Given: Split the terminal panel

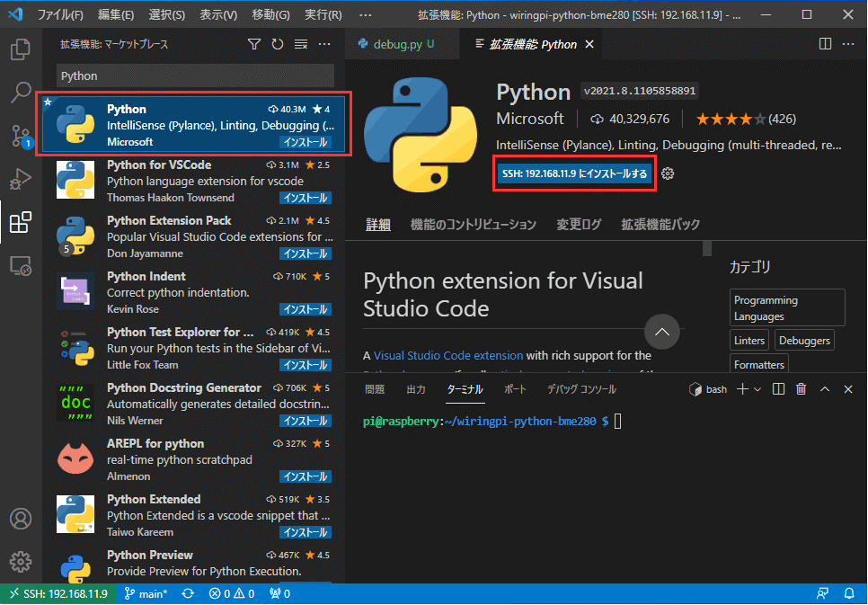Looking at the screenshot, I should (778, 389).
